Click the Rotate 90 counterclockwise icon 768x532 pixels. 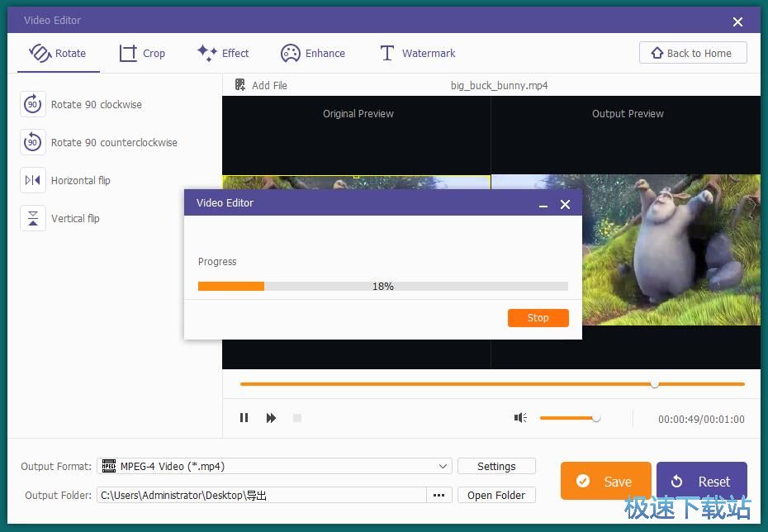[x=33, y=142]
